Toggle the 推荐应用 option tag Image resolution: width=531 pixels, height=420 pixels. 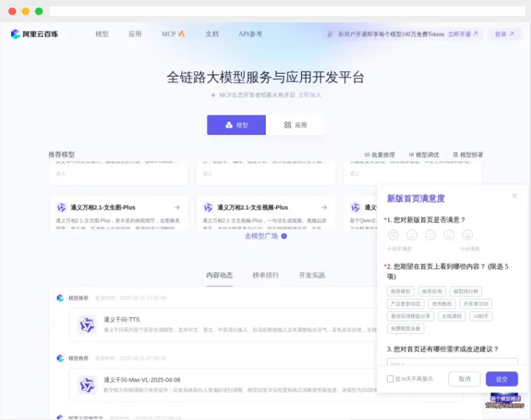[x=432, y=291]
